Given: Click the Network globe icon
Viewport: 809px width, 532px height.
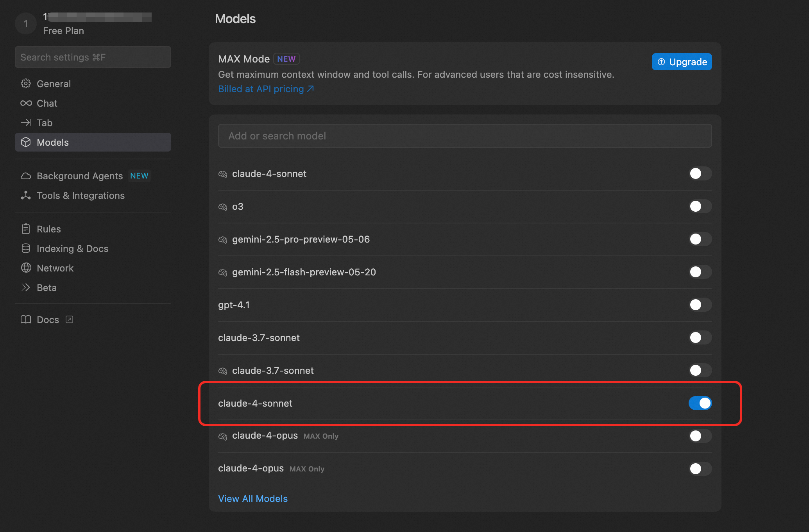Looking at the screenshot, I should click(26, 268).
